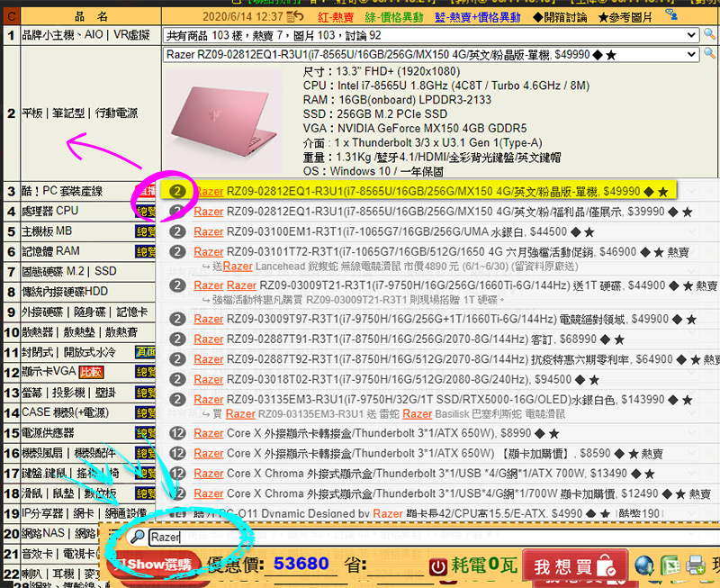720x588 pixels.
Task: Click the magnifier icon for row 1 品牌小主機
Action: click(709, 34)
